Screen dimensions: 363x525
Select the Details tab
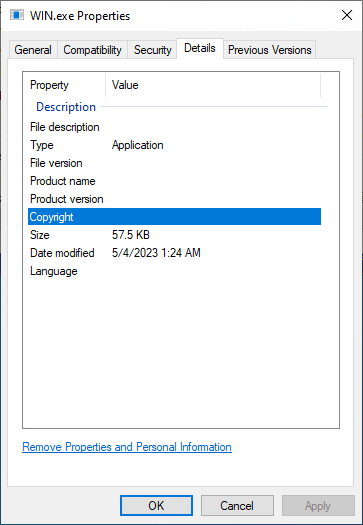coord(200,49)
